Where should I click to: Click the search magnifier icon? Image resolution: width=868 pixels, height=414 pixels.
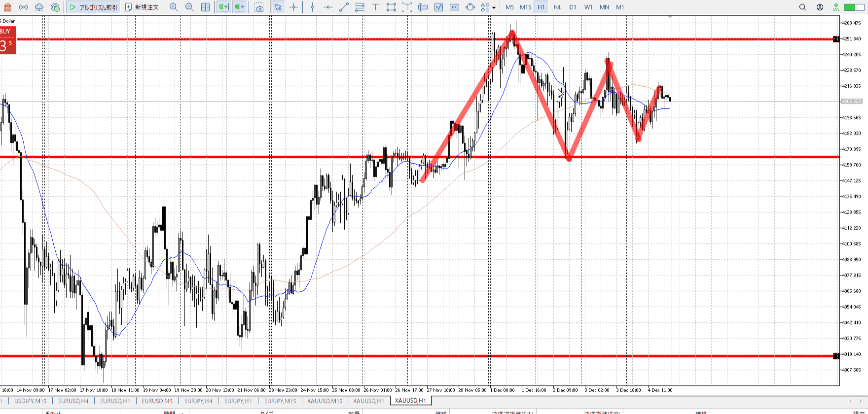pyautogui.click(x=802, y=7)
